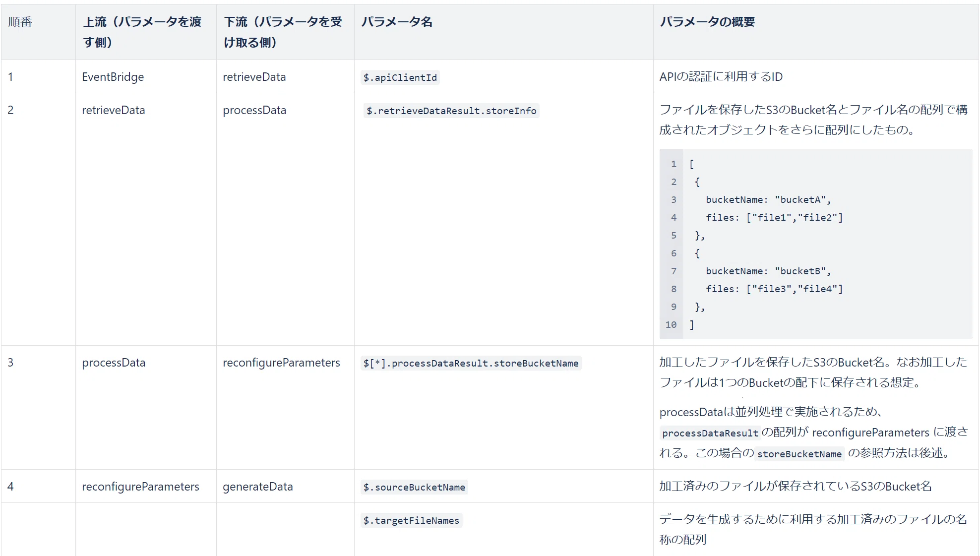Click line number 10 in code block
Image resolution: width=980 pixels, height=556 pixels.
pos(671,324)
